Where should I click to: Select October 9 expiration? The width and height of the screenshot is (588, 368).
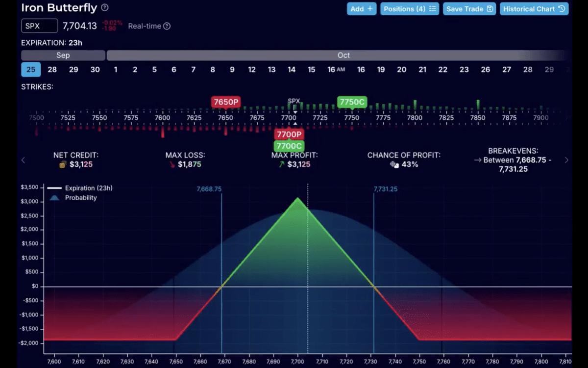(x=232, y=70)
